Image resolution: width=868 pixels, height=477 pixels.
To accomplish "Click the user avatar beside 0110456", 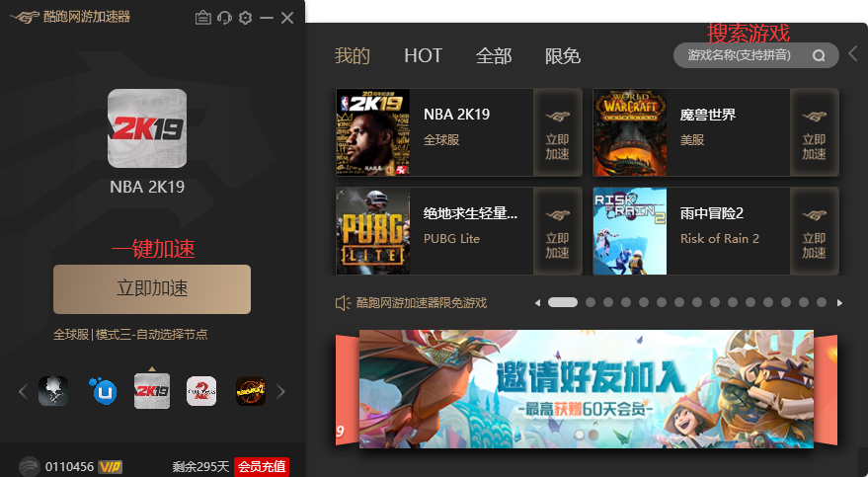I will coord(29,466).
